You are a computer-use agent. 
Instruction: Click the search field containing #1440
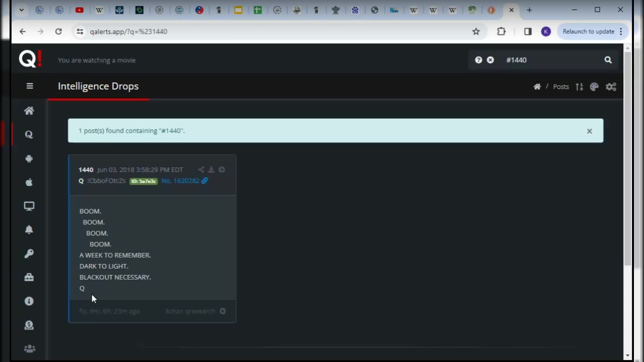[551, 60]
